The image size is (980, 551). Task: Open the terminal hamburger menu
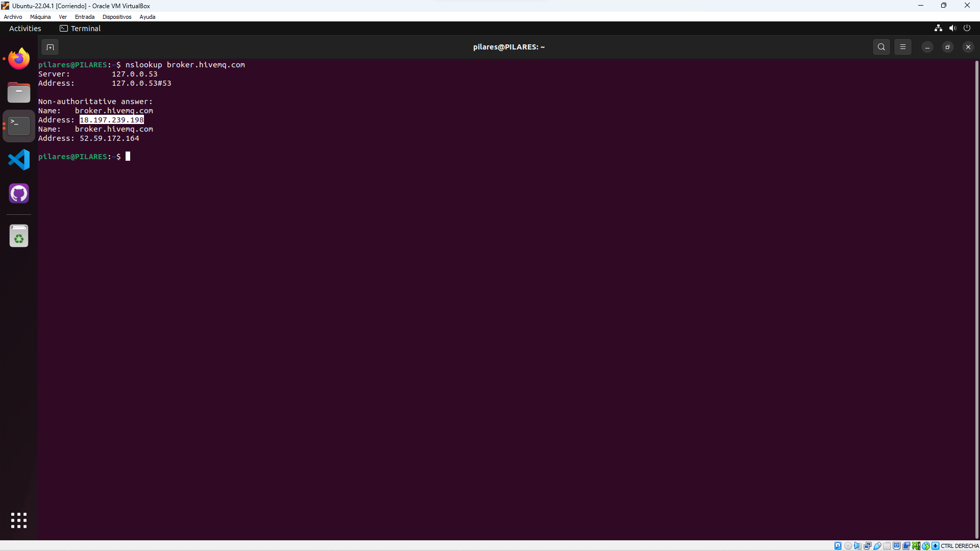[903, 46]
